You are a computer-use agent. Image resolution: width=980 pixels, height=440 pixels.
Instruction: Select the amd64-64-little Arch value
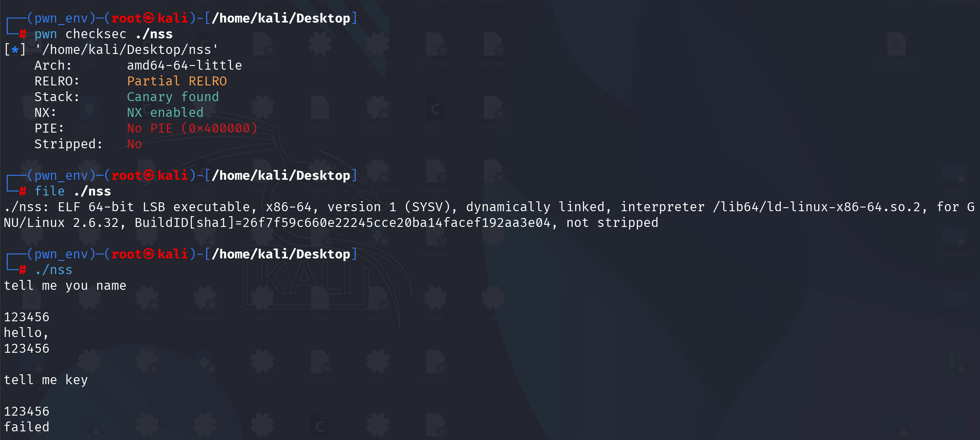184,65
